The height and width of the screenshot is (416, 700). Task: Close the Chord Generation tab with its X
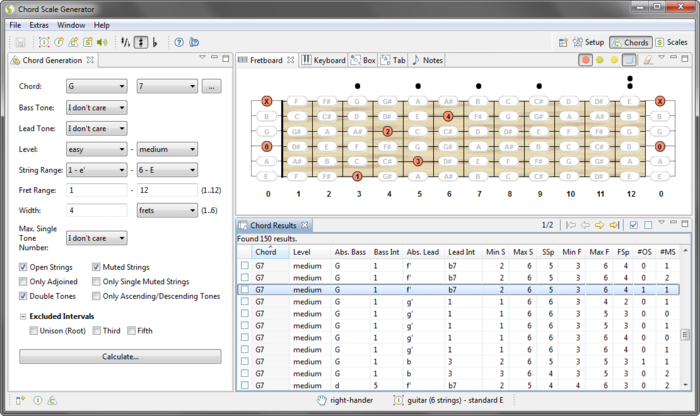[x=90, y=60]
